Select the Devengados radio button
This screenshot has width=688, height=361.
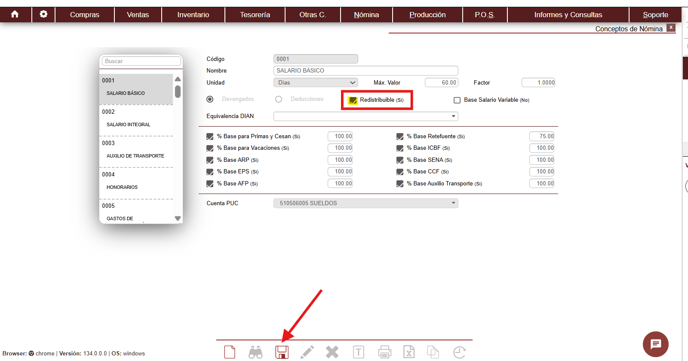pos(210,100)
